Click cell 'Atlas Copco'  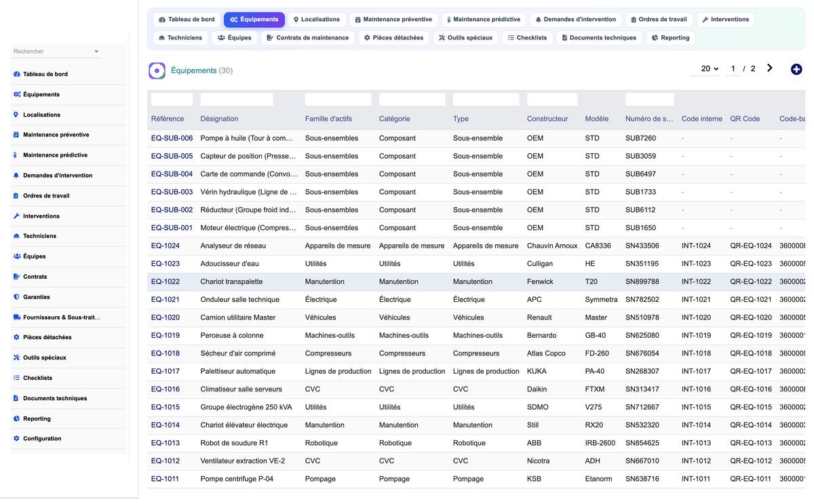point(546,354)
